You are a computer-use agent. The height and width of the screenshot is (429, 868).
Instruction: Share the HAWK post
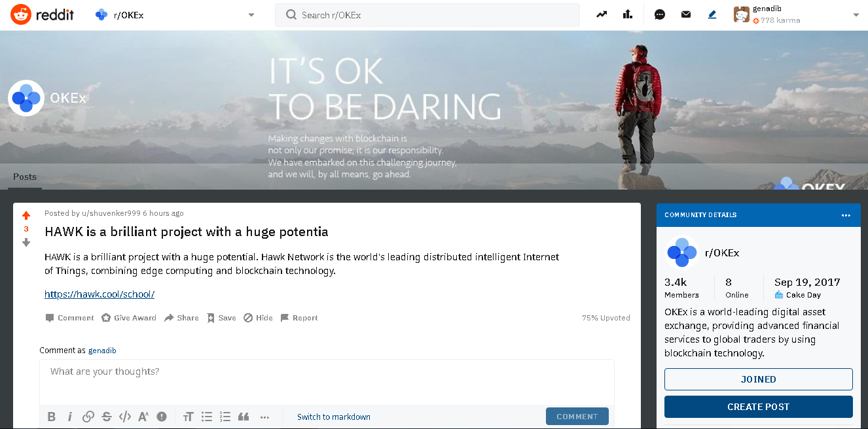point(181,318)
